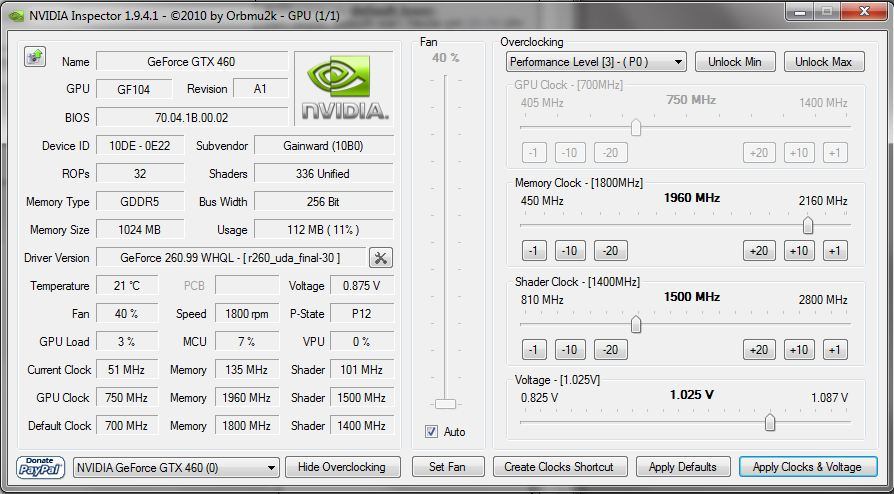Click the Temperature value 21 °C
The image size is (894, 494).
click(x=127, y=286)
